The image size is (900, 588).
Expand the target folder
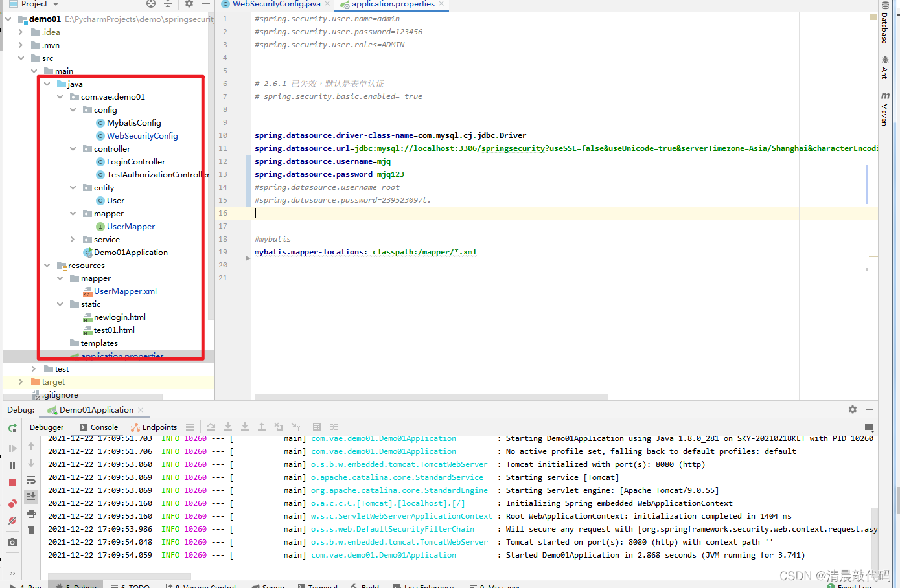click(x=20, y=381)
